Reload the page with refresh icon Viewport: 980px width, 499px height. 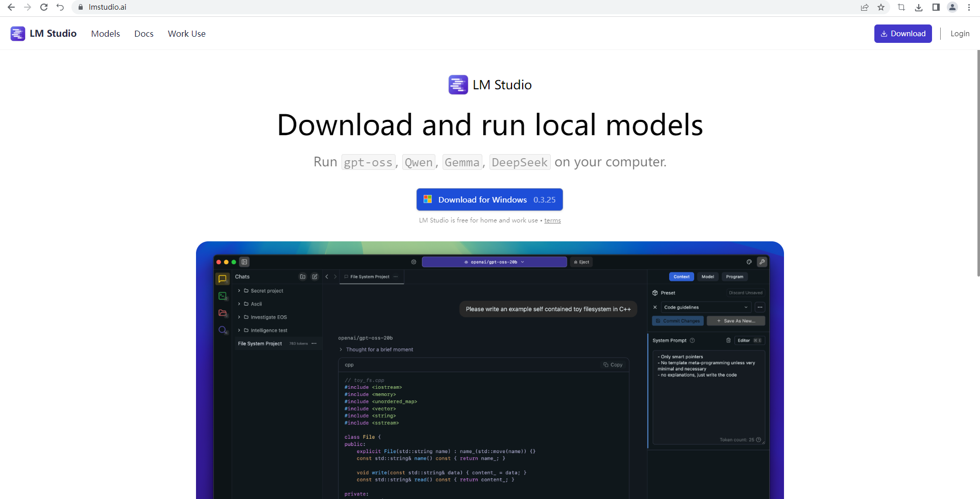[x=44, y=7]
